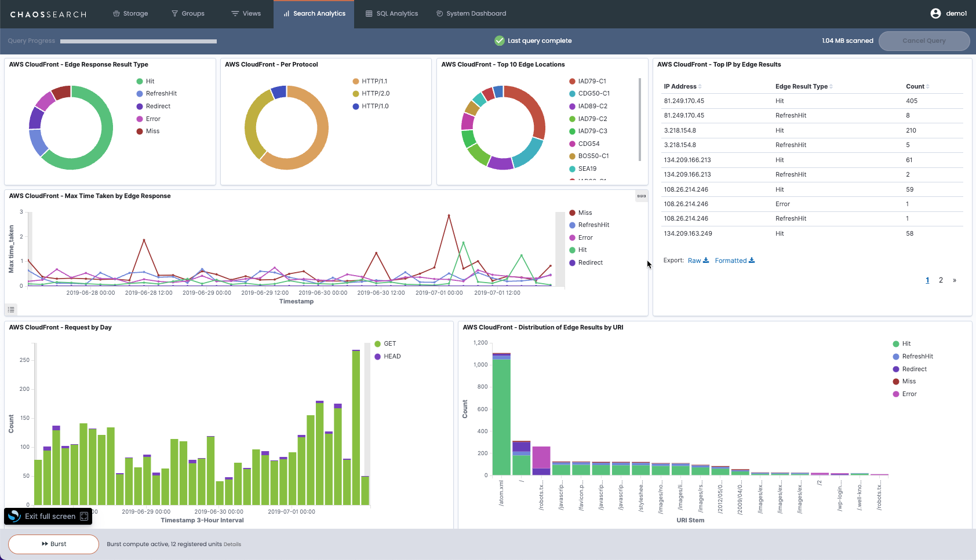Toggle BOS50-C1 legend in Edge Locations

click(589, 156)
